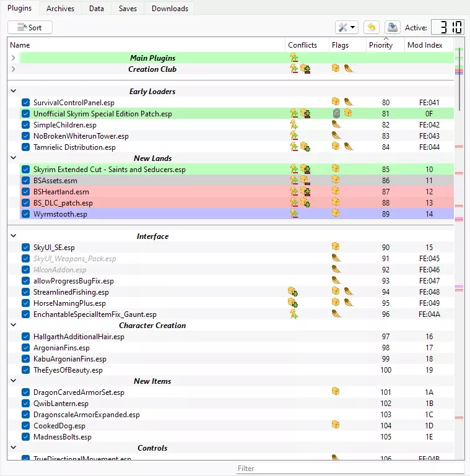
Task: Click archive flag on CookedDog.esp row
Action: 336,425
